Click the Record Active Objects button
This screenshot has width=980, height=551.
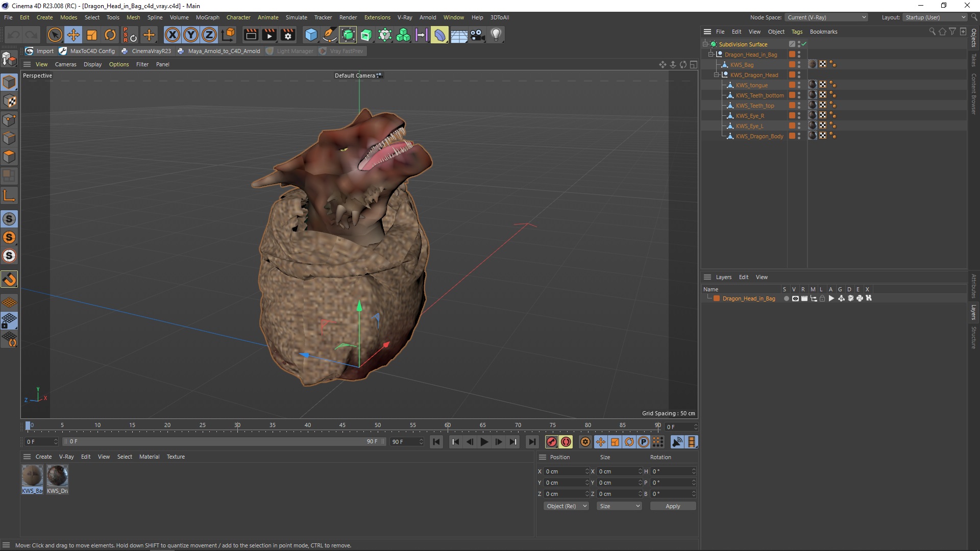[x=551, y=442]
